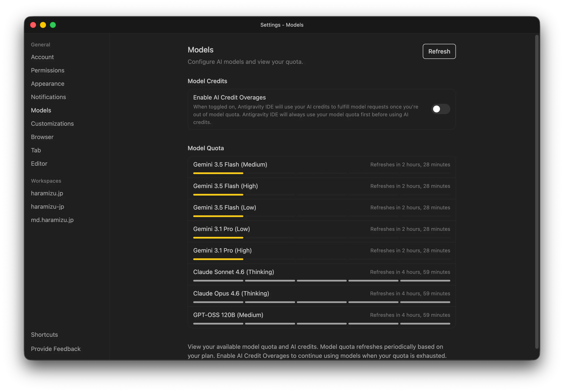
Task: Click refresh time for Gemini 3.5 Flash (Low)
Action: pos(410,208)
